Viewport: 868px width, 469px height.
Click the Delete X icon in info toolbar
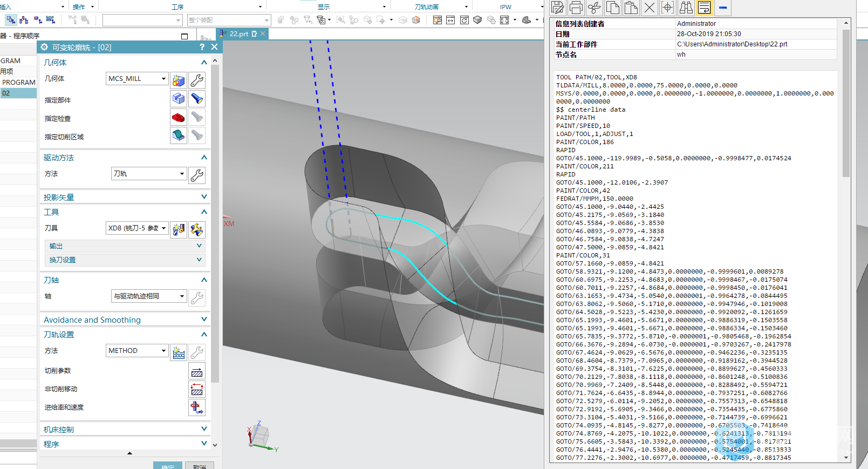coord(650,8)
